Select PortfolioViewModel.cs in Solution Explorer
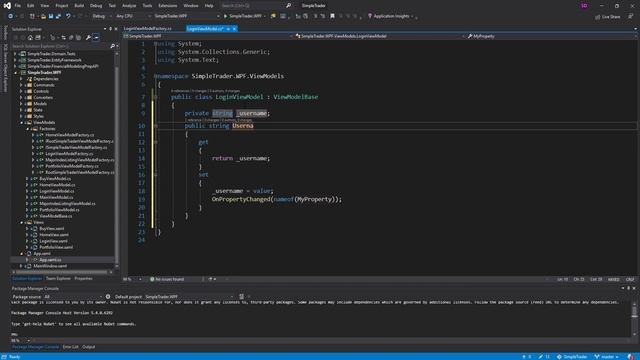Screen dimensions: 640x360 click(59, 210)
